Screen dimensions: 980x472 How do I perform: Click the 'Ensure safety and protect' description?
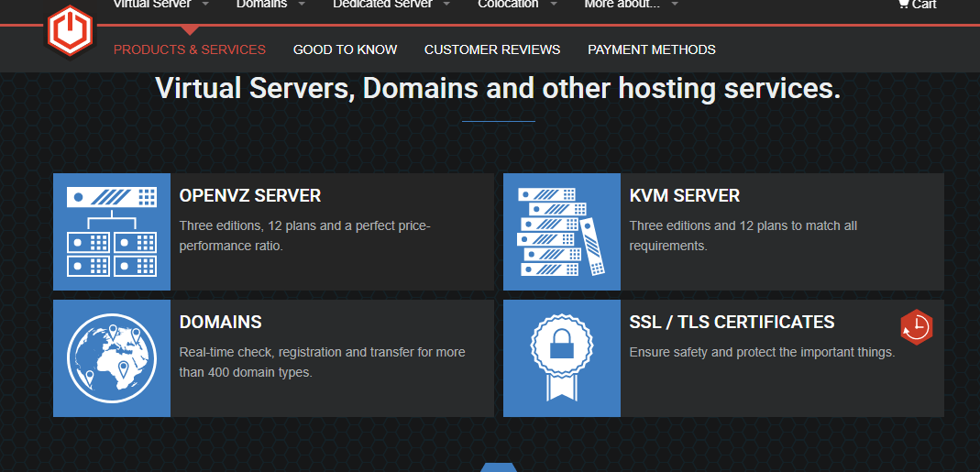click(x=762, y=352)
